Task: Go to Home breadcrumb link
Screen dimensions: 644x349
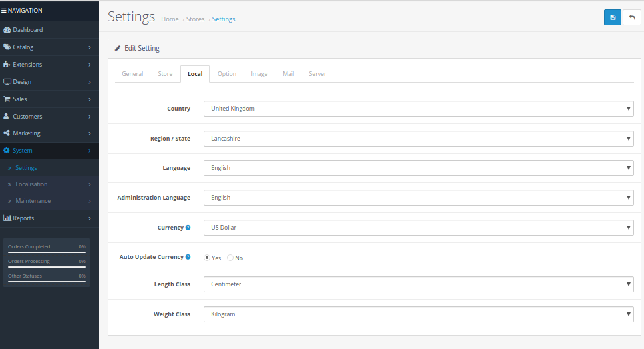Action: (x=170, y=19)
